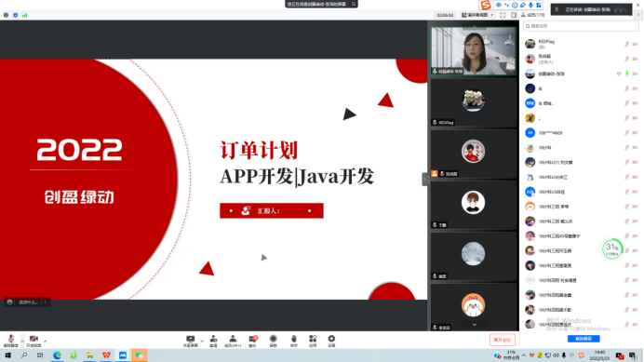Select the REDFlag video thumbnail

[x=473, y=102]
